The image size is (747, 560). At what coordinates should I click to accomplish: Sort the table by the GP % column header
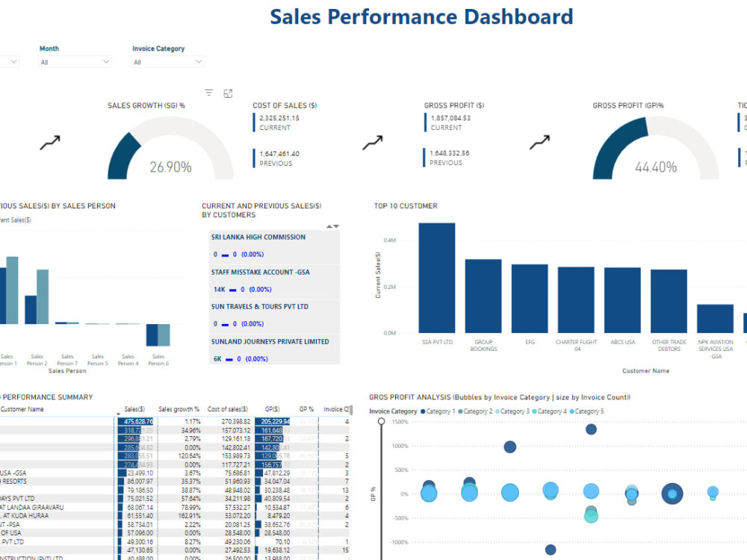(306, 408)
